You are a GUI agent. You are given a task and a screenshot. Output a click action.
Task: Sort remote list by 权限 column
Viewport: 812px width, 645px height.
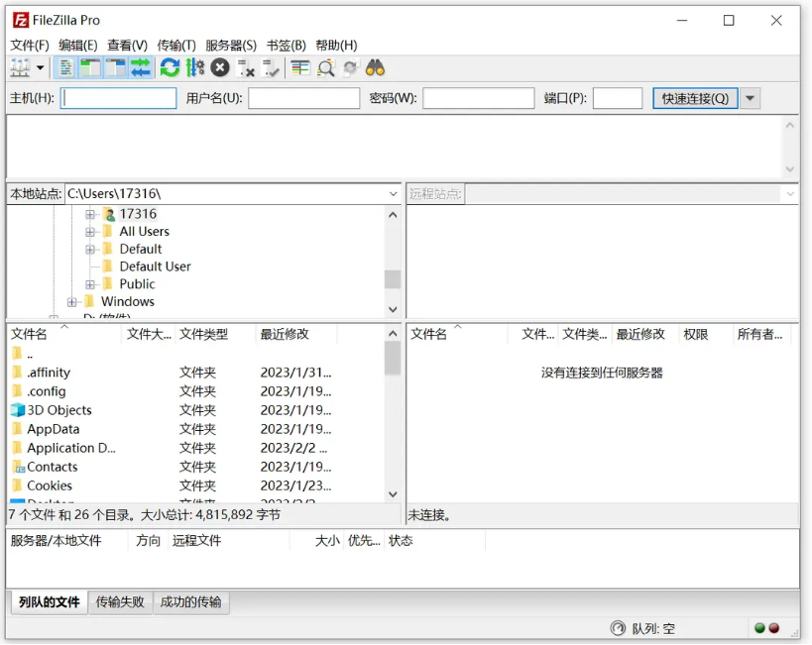(705, 335)
